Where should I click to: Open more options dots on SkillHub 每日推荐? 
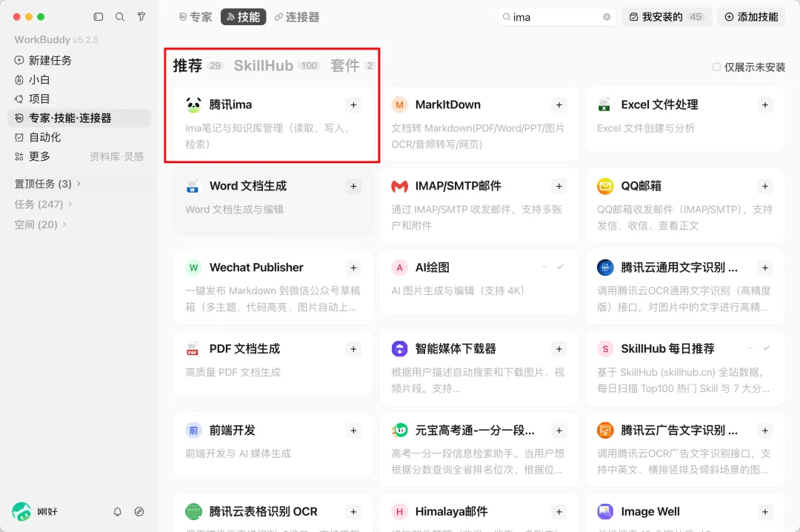tap(750, 348)
